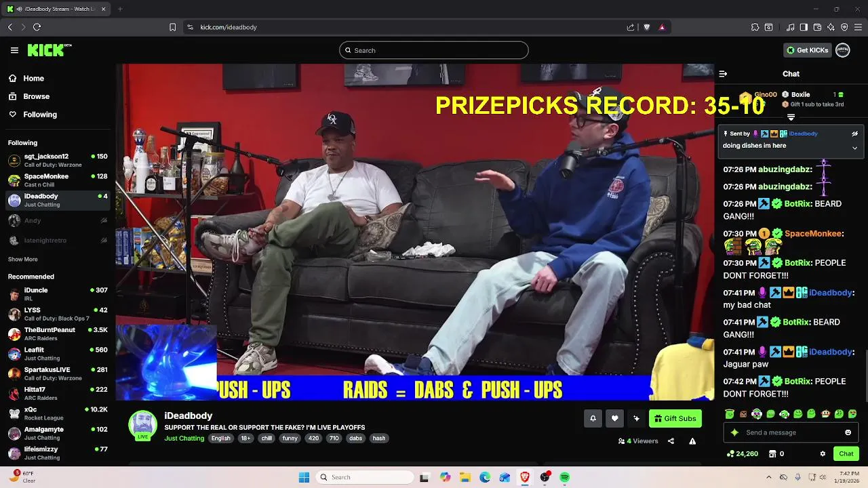This screenshot has height=488, width=868.
Task: Open the Kick hamburger sidebar menu
Action: [14, 50]
